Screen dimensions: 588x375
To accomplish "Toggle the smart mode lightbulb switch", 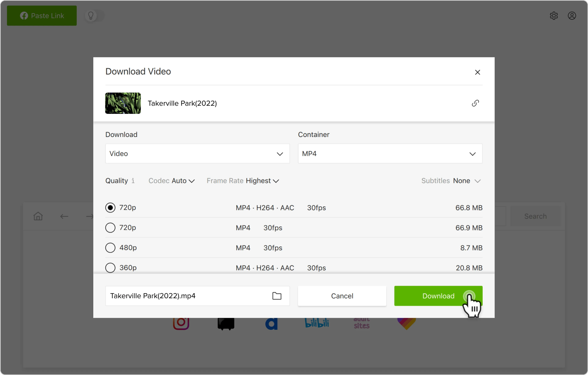I will pos(94,16).
